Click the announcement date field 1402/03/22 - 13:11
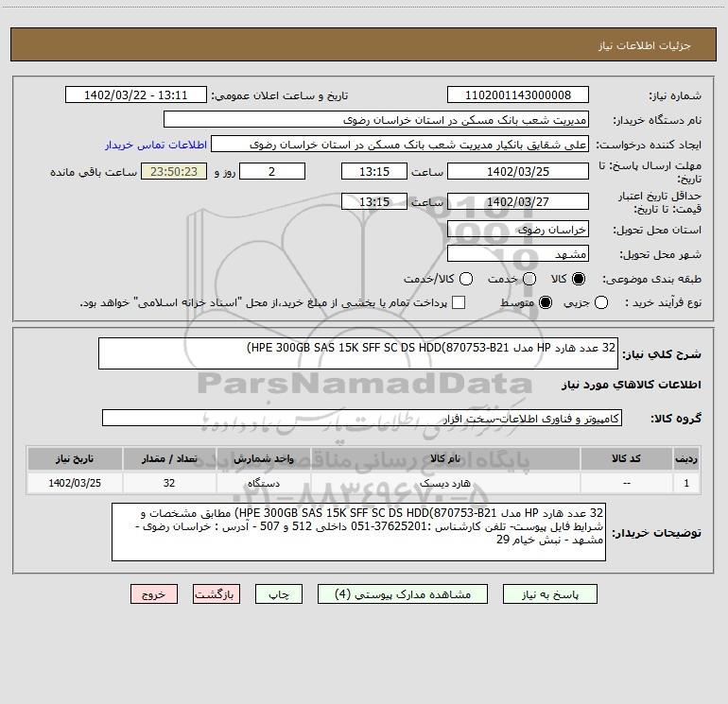 pyautogui.click(x=135, y=95)
